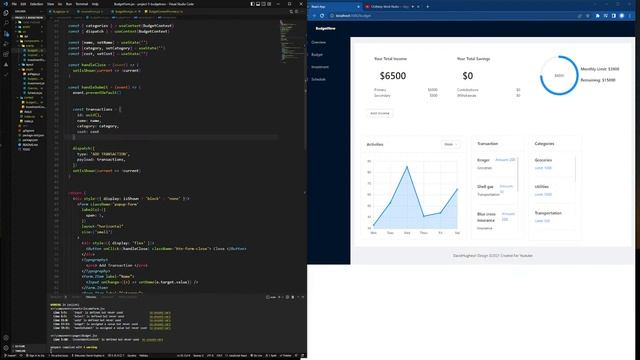Image resolution: width=640 pixels, height=360 pixels.
Task: Open the File menu in VS Code
Action: (14, 4)
